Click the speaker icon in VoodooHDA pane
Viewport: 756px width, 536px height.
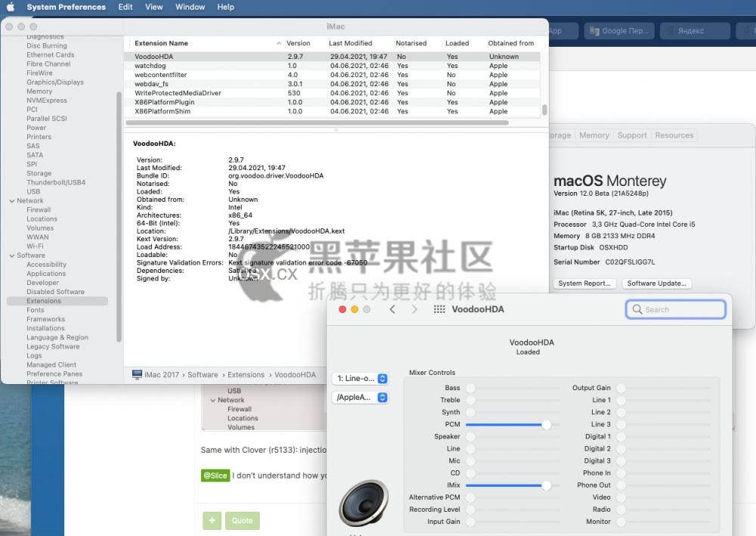[363, 503]
